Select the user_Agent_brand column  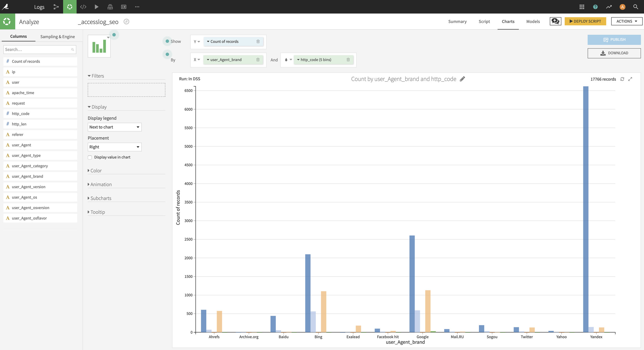tap(40, 176)
